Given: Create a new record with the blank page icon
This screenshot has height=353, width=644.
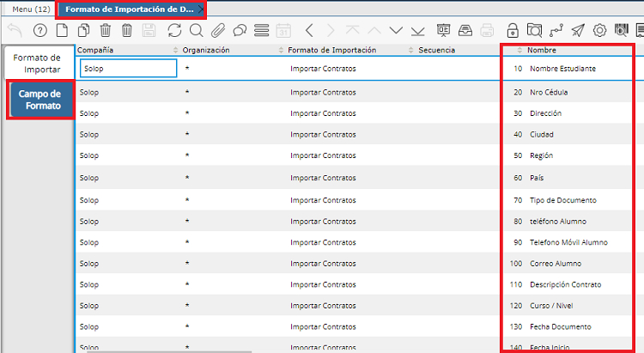Looking at the screenshot, I should point(61,31).
